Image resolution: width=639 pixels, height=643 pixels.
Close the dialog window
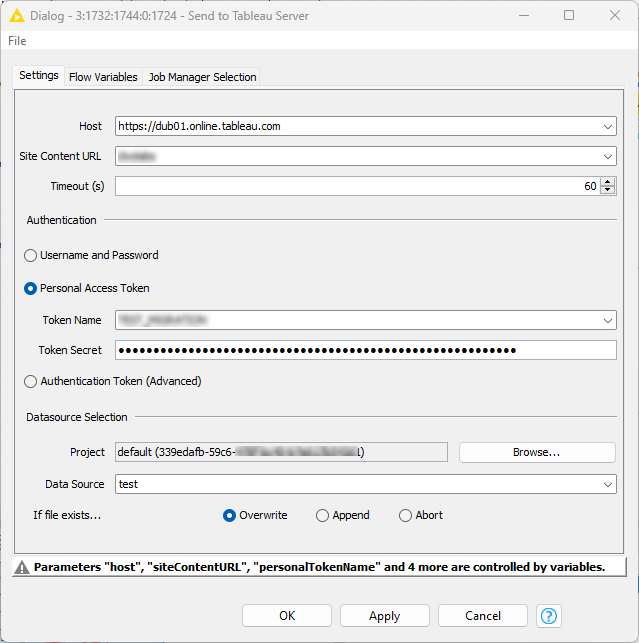click(615, 16)
